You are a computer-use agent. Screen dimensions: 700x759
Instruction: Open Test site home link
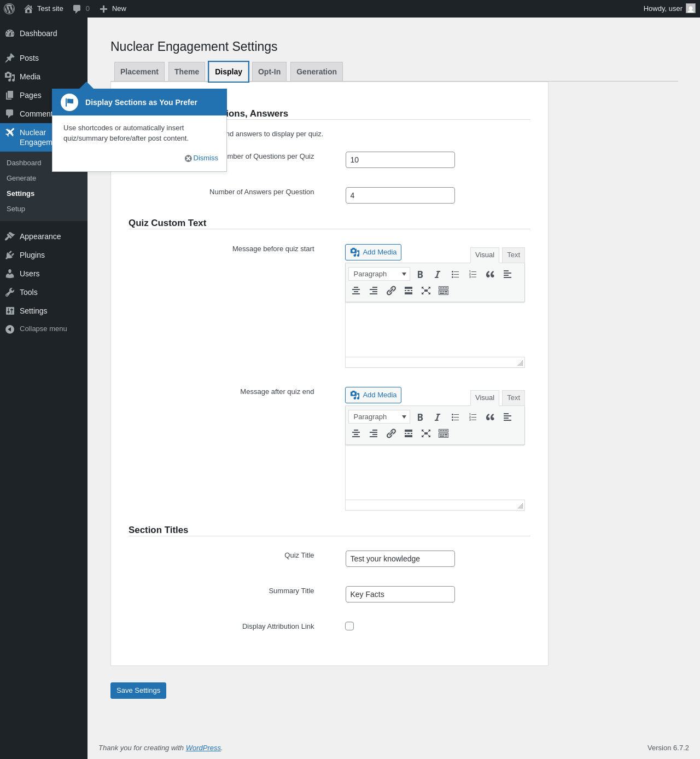44,9
